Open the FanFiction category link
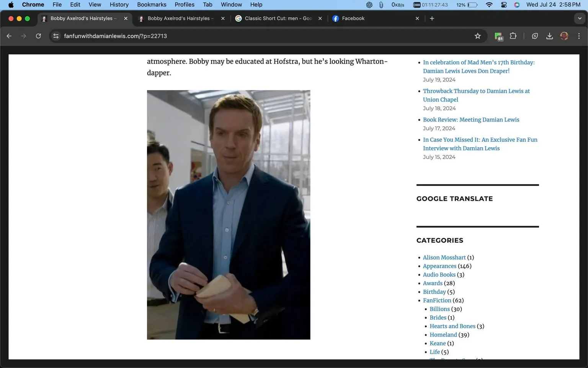Screen dimensions: 588x368 pyautogui.click(x=437, y=300)
